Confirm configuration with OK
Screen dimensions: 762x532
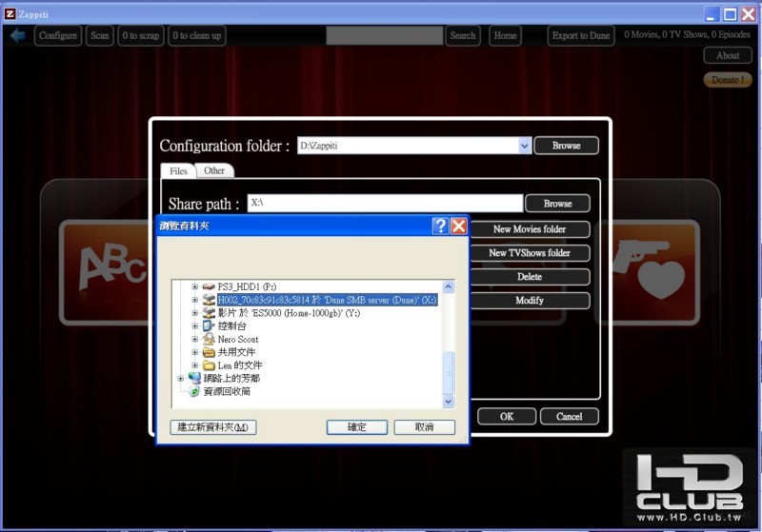coord(507,417)
